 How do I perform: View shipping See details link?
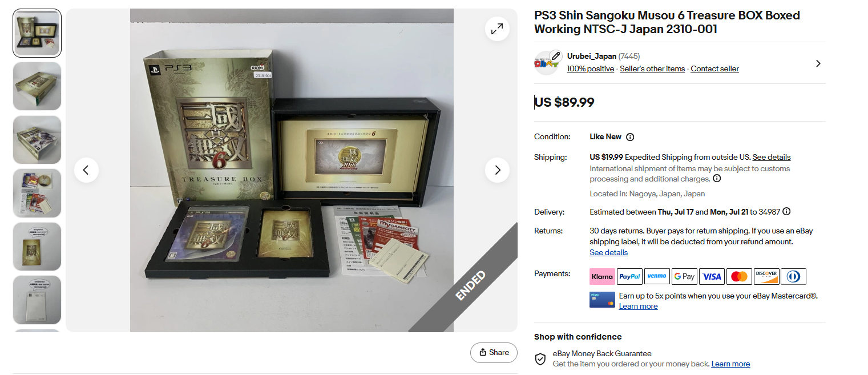coord(772,157)
